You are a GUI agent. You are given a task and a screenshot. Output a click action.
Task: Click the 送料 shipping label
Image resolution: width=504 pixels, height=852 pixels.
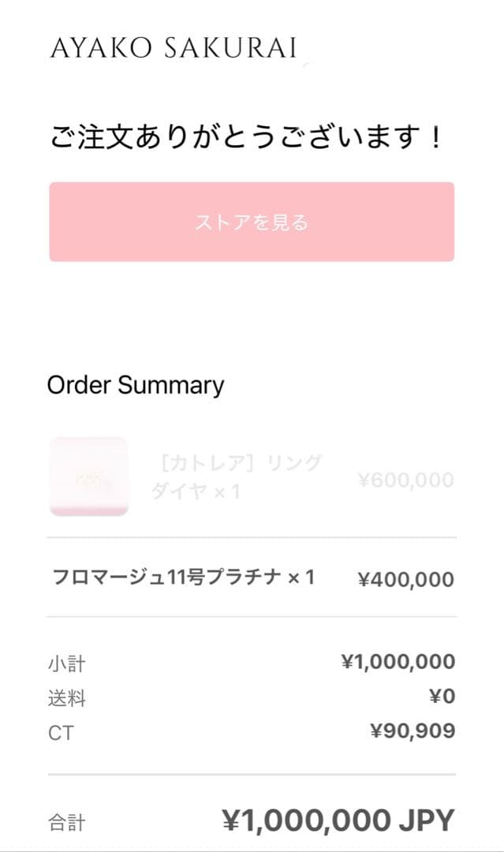point(66,698)
